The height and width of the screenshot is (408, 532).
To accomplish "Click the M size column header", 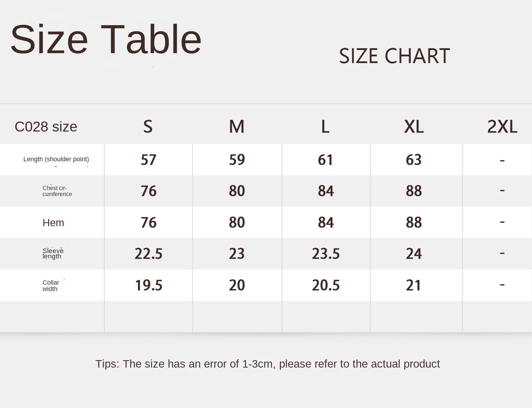I will point(237,127).
